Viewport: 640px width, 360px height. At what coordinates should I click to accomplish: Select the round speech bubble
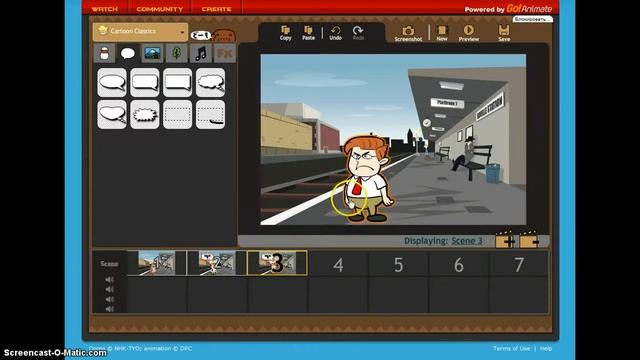pos(112,82)
